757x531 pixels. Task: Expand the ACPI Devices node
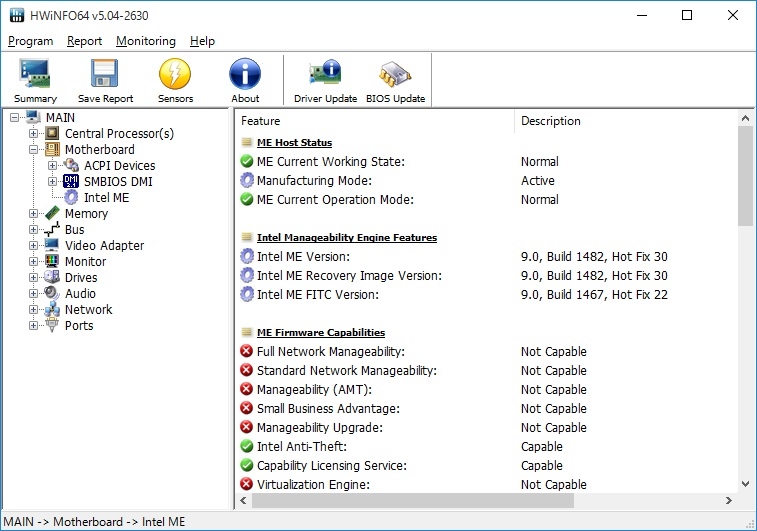tap(53, 166)
